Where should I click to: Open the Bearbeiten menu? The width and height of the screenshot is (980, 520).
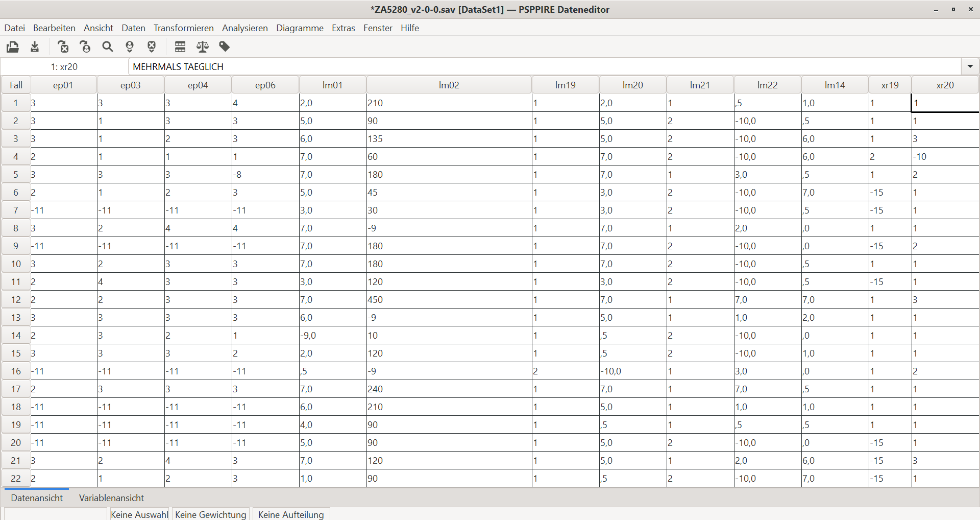[x=54, y=28]
